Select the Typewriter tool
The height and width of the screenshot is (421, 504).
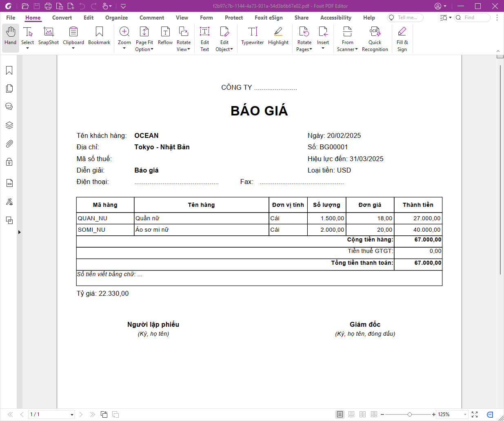253,35
